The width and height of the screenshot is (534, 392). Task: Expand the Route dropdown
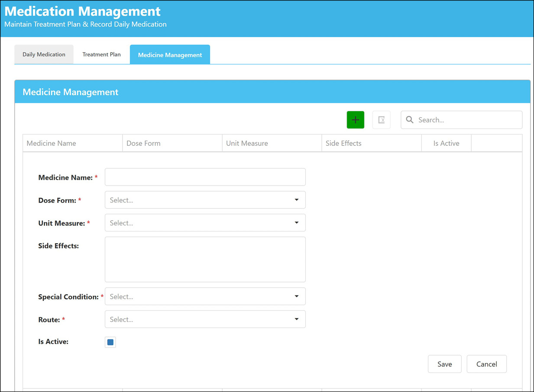click(x=205, y=319)
